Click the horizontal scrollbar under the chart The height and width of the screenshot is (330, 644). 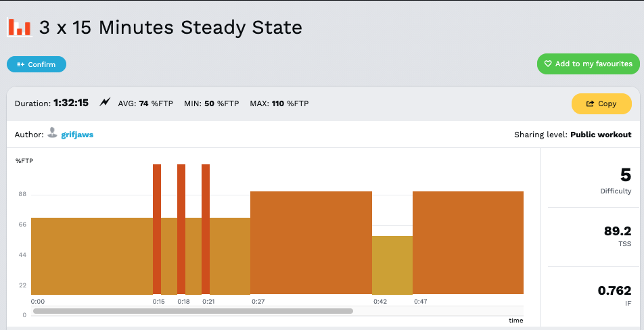pos(193,311)
